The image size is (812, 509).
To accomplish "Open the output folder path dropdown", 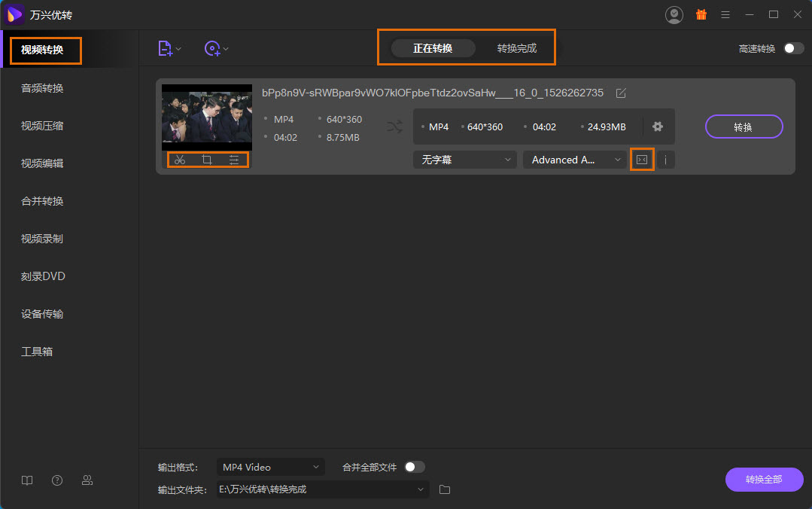I will tap(421, 489).
